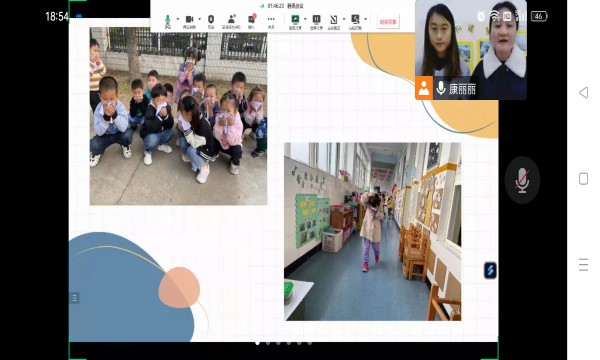Expand the new share options arrow

[x=305, y=19]
